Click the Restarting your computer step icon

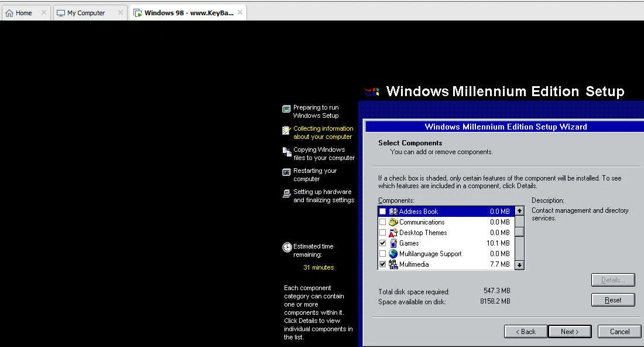287,172
